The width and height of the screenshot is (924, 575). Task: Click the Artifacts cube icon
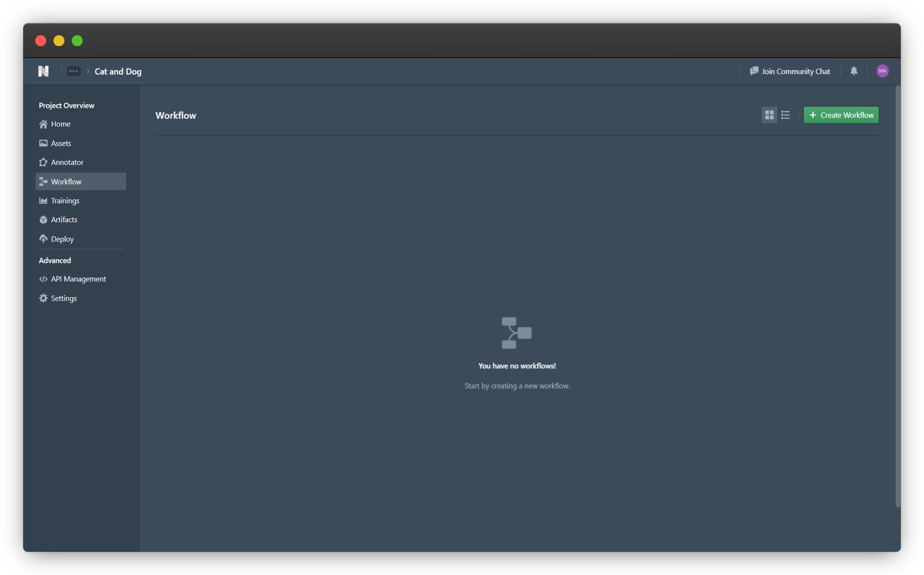43,220
